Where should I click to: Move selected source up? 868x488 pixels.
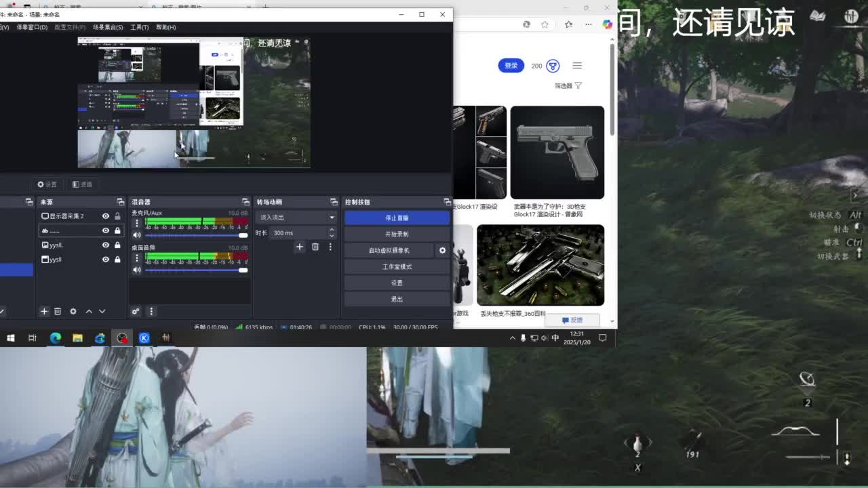click(x=89, y=311)
